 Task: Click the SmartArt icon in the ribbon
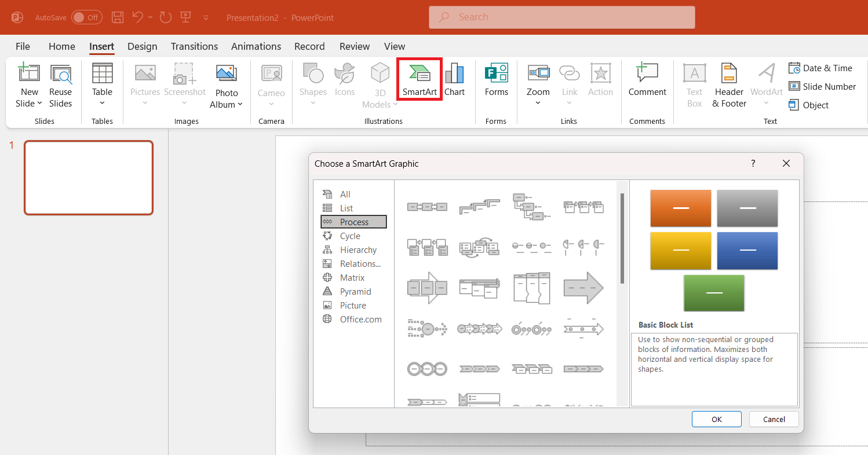[420, 79]
